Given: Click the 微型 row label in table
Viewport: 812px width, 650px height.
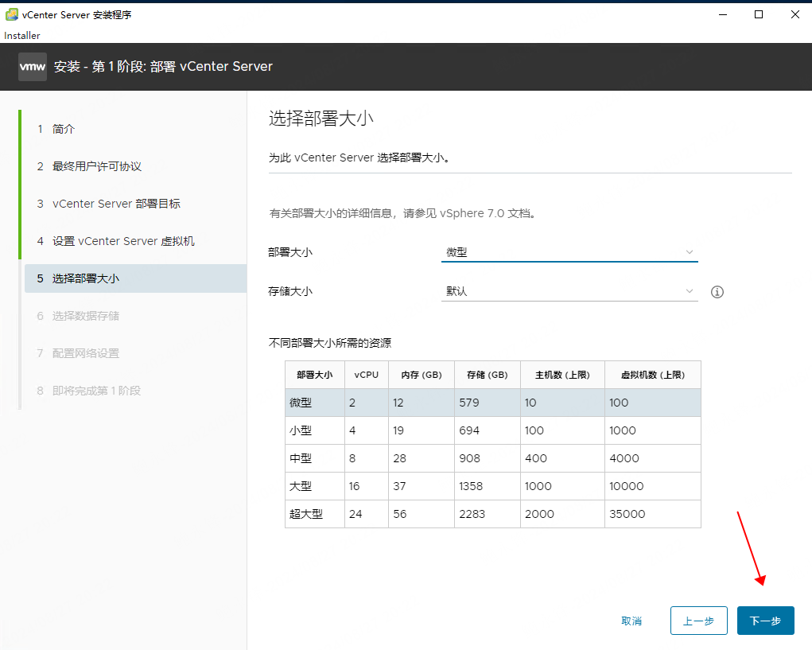Looking at the screenshot, I should [301, 403].
